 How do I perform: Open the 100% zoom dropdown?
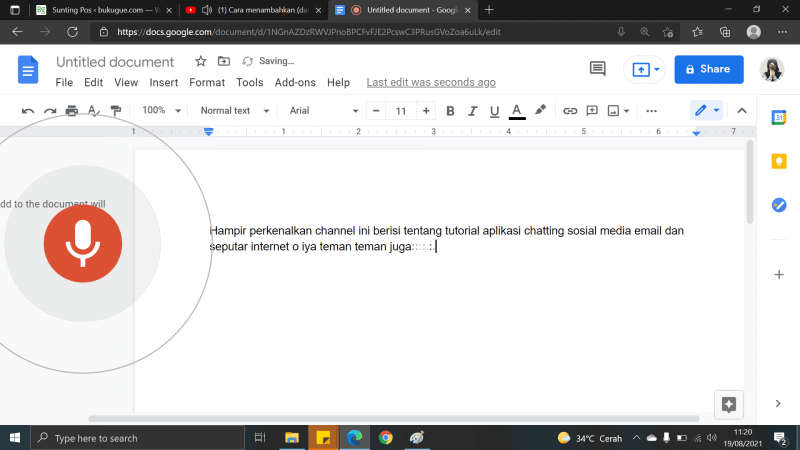tap(161, 110)
